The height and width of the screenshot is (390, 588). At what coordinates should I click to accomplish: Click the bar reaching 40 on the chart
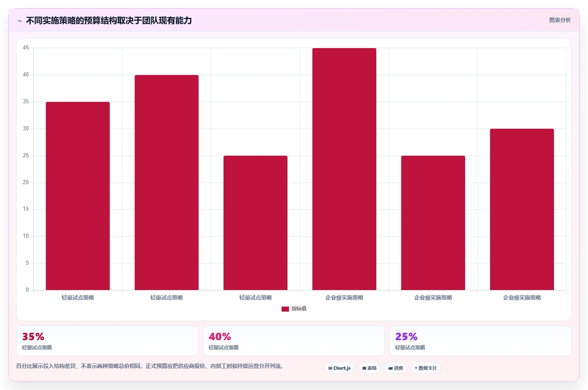(166, 183)
